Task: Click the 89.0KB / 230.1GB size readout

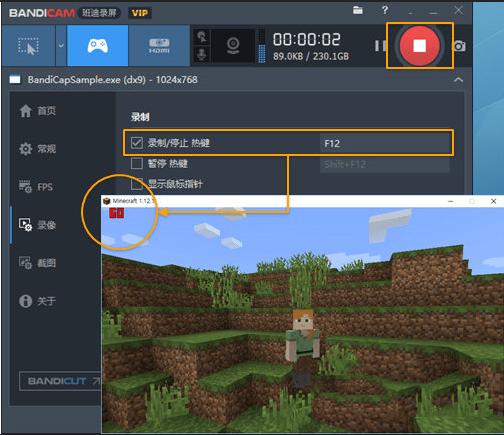Action: 311,56
